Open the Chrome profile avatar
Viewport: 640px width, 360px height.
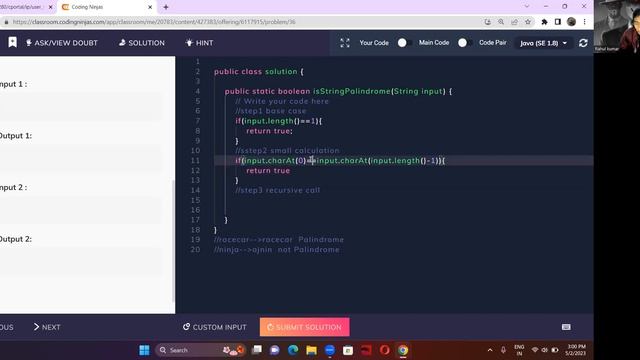pos(571,22)
